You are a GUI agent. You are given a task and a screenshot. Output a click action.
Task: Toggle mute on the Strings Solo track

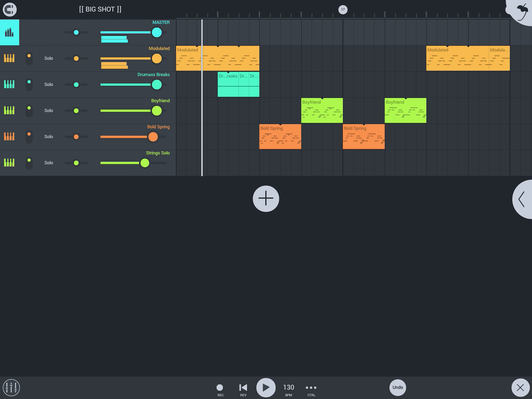pyautogui.click(x=29, y=163)
